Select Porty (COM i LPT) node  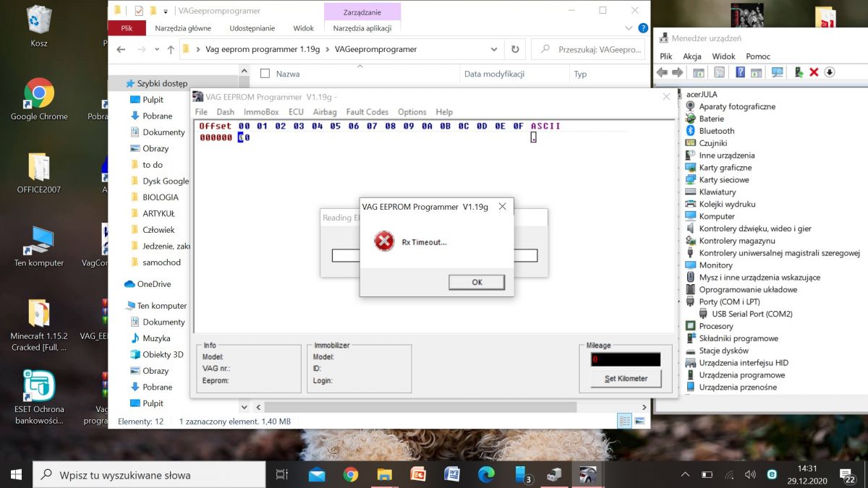[729, 301]
